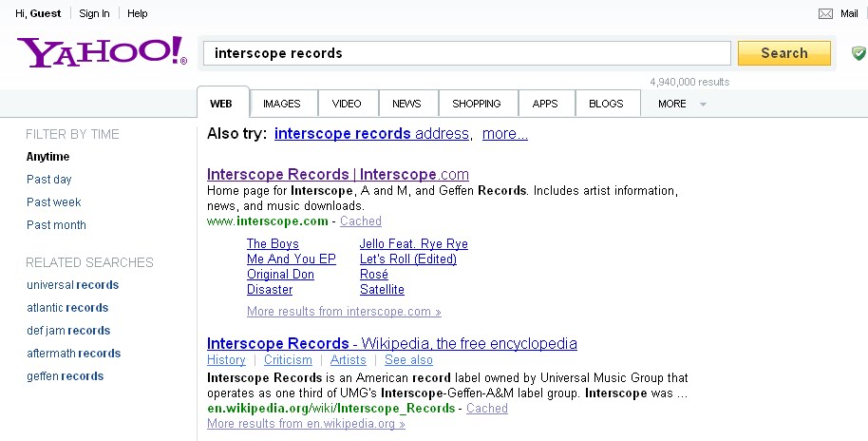Jump to Wikipedia See also link
Viewport: 868px width, 441px height.
pyautogui.click(x=408, y=360)
